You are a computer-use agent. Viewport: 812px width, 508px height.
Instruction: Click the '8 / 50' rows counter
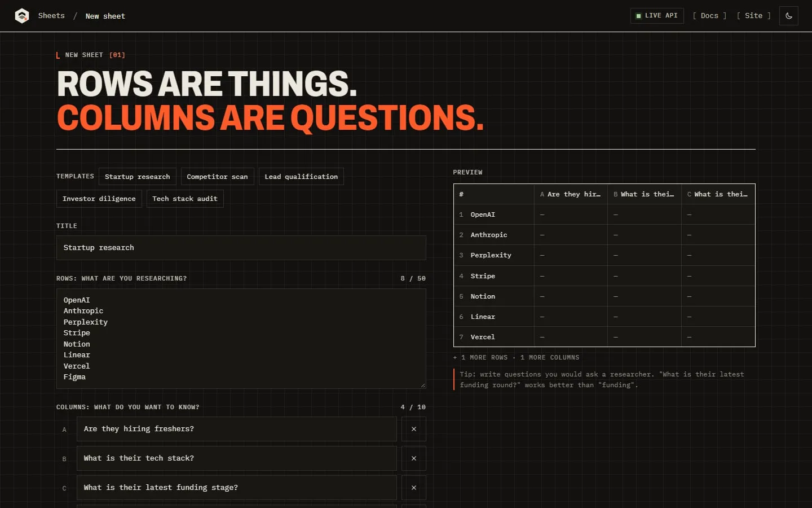(x=413, y=278)
